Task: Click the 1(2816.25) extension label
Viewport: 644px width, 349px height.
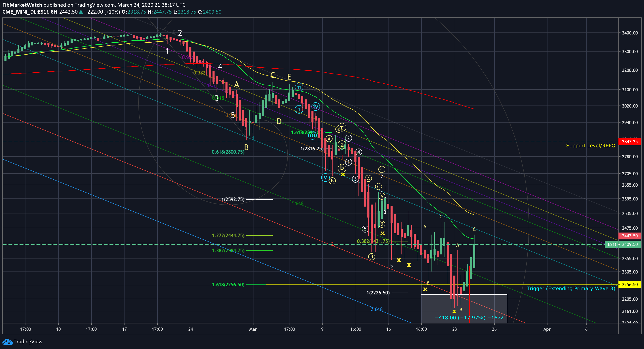Action: [x=312, y=149]
